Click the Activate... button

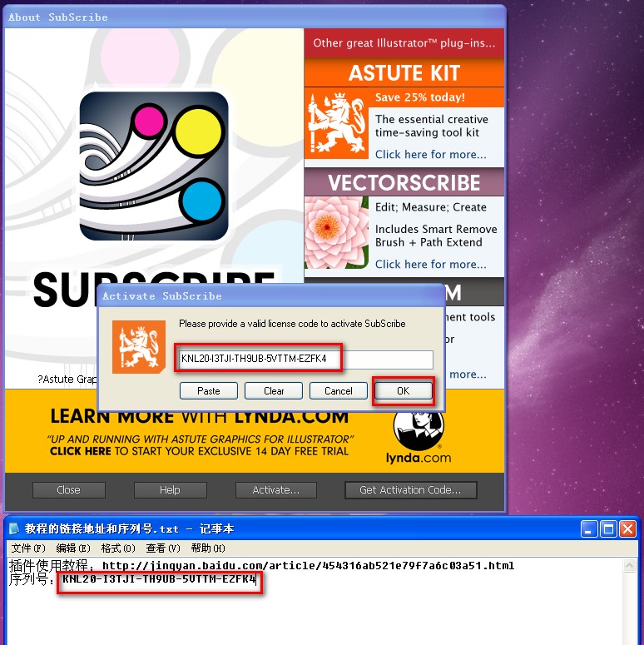click(x=276, y=490)
